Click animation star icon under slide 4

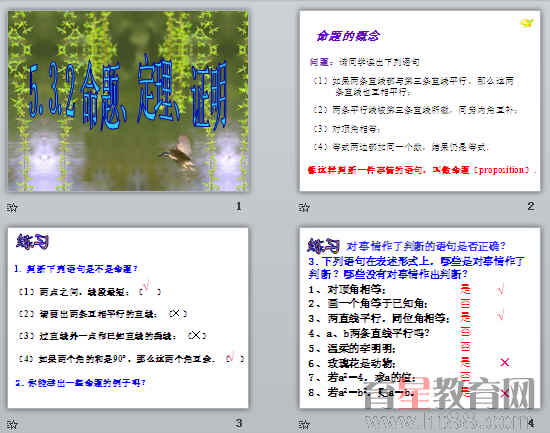click(x=304, y=425)
